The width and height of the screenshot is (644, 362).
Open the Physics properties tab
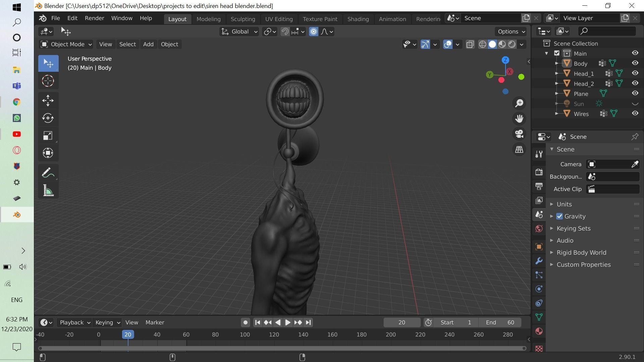[539, 289]
